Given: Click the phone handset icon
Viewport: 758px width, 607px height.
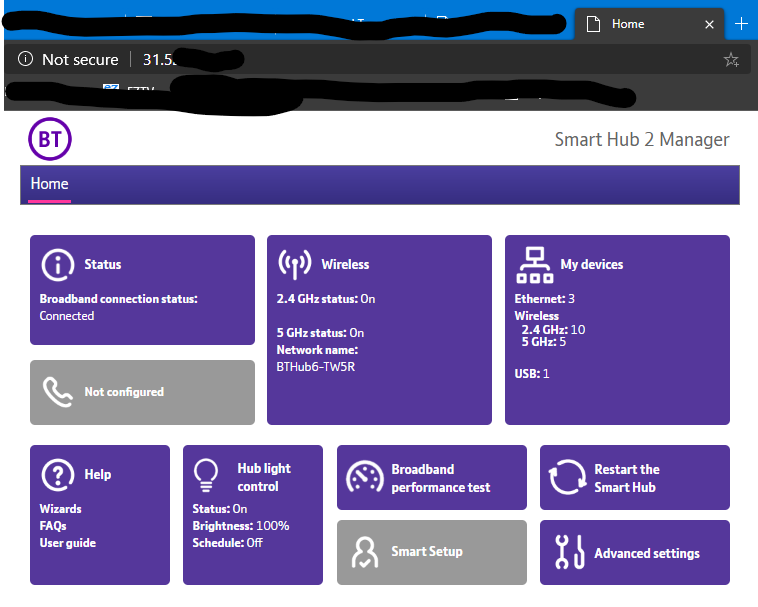Looking at the screenshot, I should [x=58, y=392].
